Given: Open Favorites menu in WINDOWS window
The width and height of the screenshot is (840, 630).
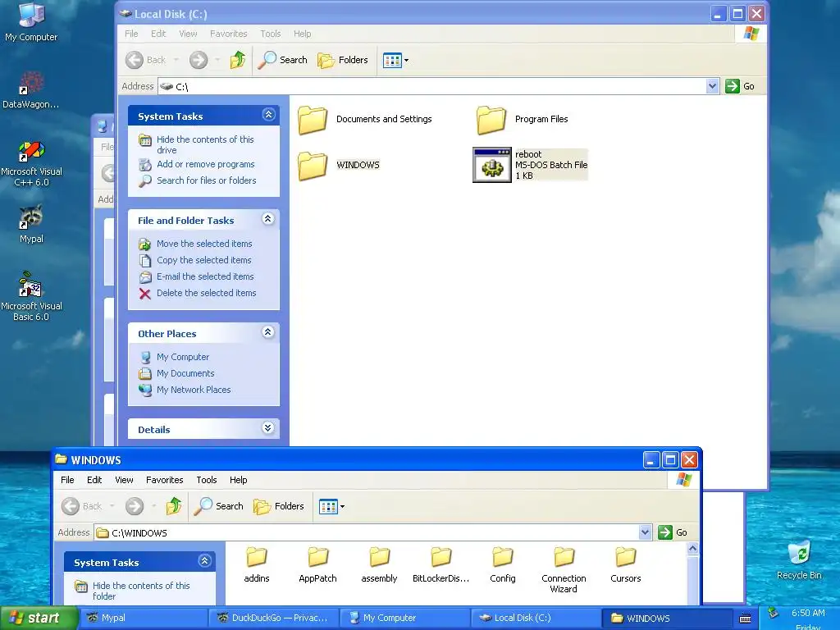Looking at the screenshot, I should click(164, 480).
